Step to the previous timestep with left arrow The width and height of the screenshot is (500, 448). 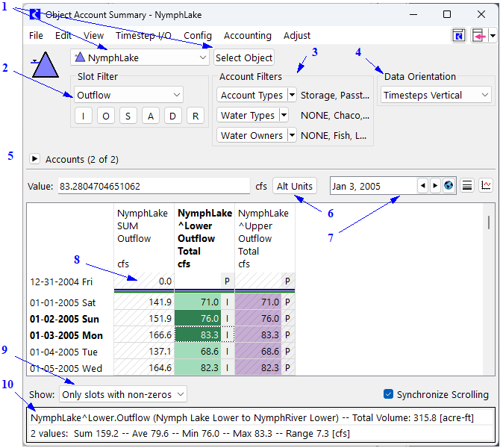[422, 186]
